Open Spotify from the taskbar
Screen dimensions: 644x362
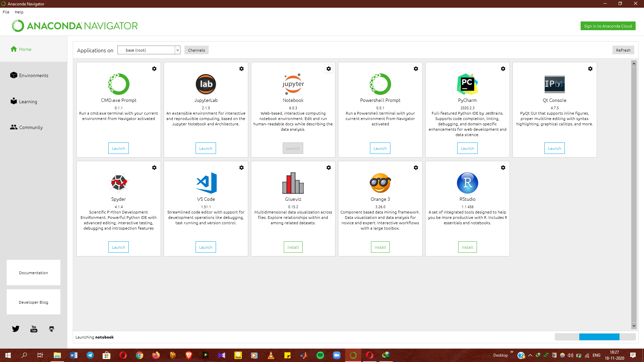click(x=320, y=355)
